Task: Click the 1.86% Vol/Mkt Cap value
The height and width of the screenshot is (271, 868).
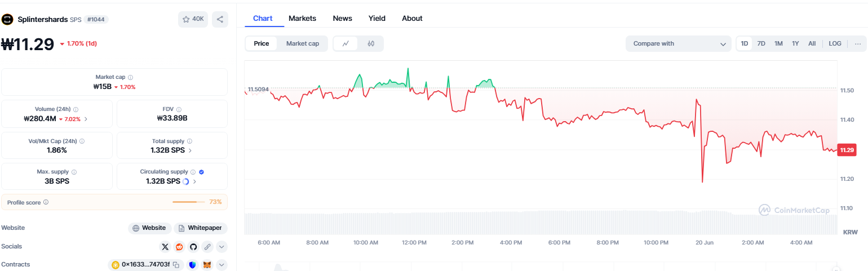Action: [x=57, y=150]
